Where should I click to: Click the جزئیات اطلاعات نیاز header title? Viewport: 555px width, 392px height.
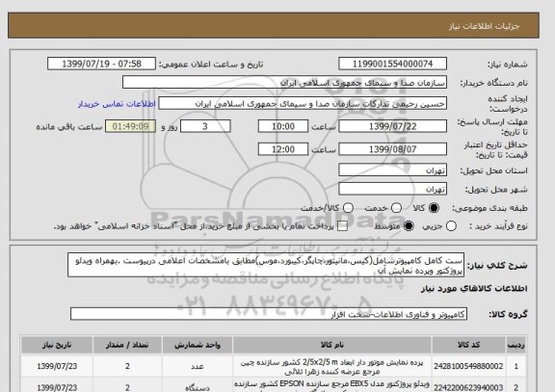pos(485,26)
